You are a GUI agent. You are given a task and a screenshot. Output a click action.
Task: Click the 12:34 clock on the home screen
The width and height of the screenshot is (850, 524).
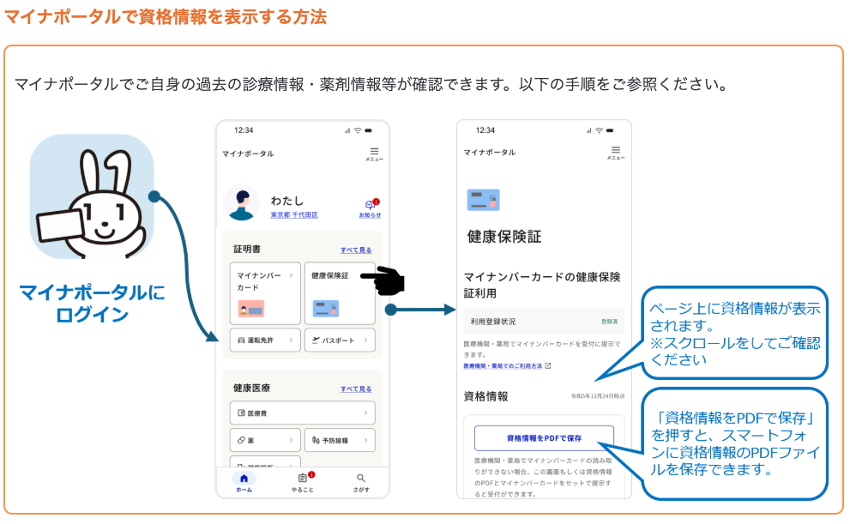[x=244, y=131]
